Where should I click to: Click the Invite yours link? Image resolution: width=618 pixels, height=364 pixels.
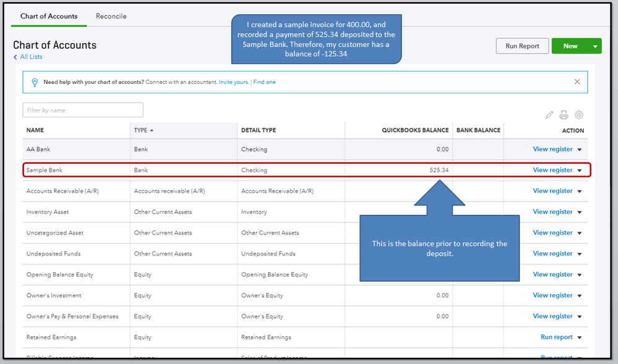pos(234,82)
